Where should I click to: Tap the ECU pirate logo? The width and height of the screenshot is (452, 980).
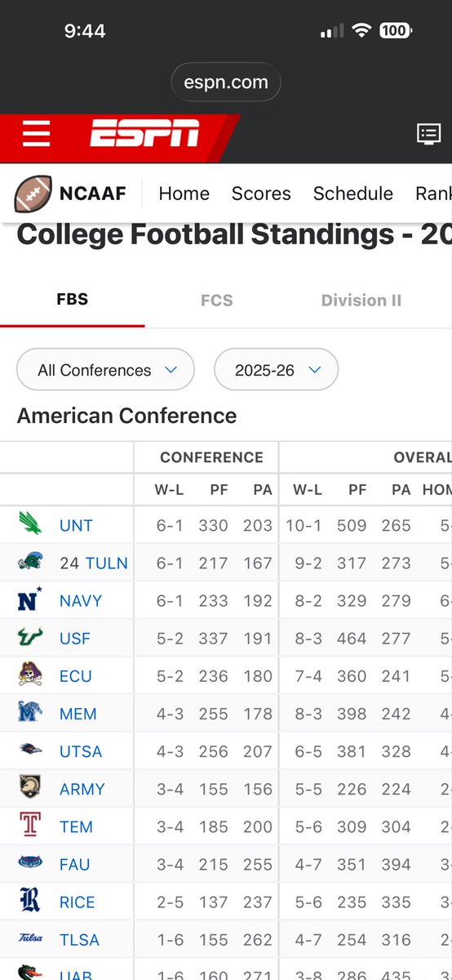coord(30,675)
